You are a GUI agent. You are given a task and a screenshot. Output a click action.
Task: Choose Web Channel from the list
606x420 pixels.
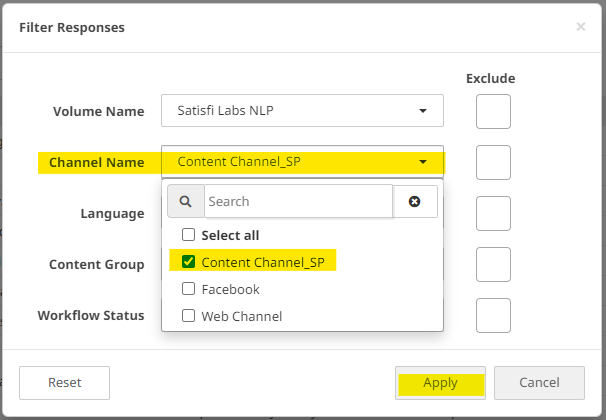coord(241,316)
